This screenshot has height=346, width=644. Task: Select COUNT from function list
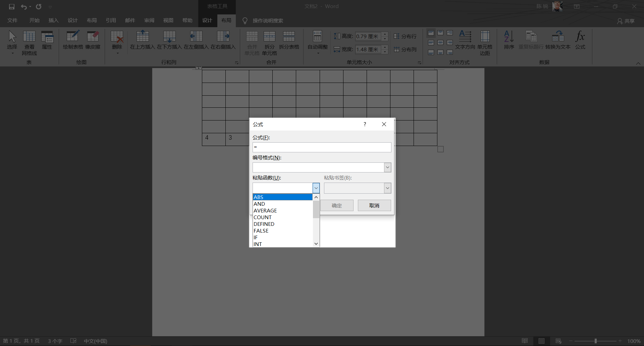point(282,217)
